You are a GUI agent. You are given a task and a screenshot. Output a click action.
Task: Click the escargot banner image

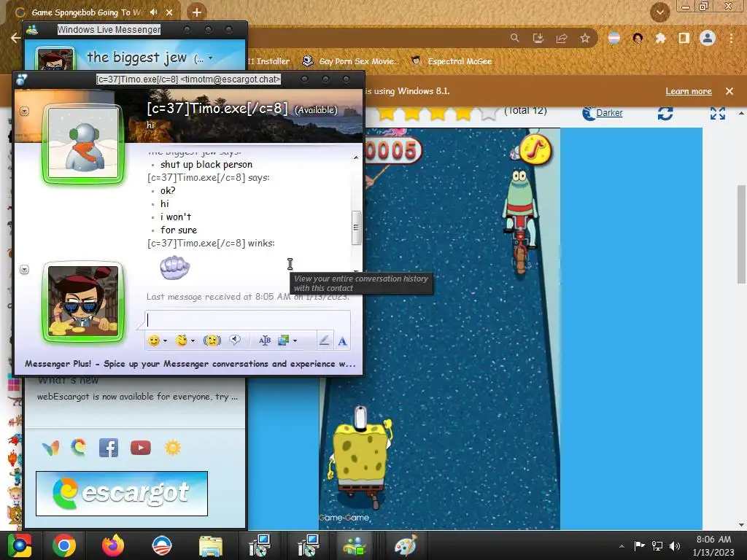pyautogui.click(x=122, y=494)
